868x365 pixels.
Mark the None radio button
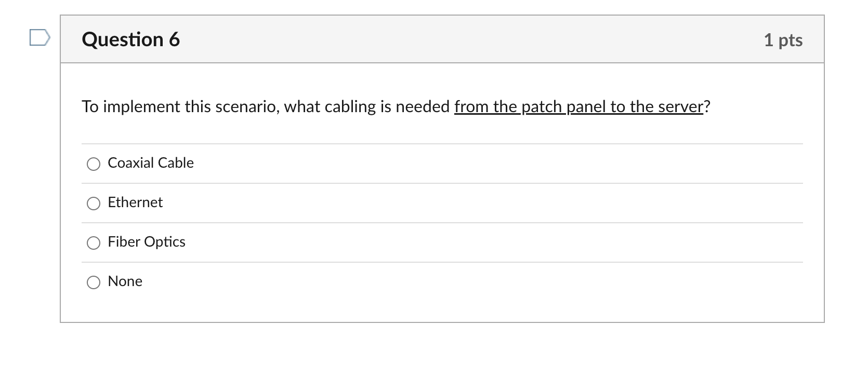[x=94, y=282]
